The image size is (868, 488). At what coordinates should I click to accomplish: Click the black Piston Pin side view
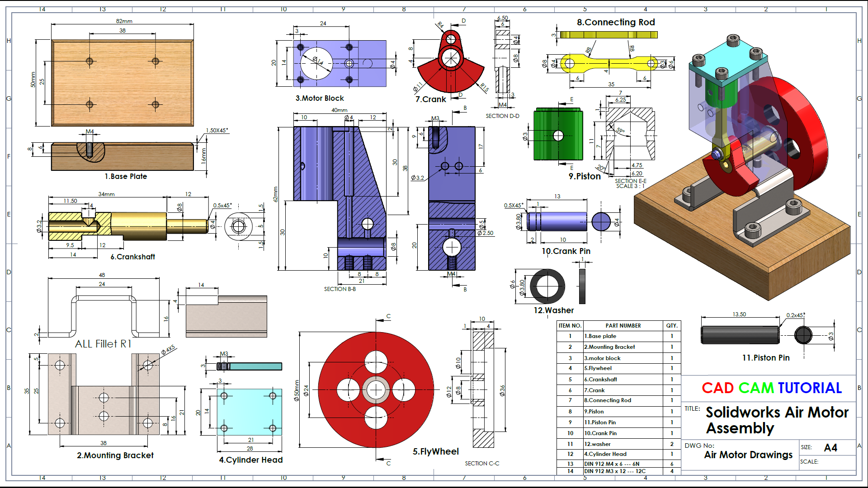coord(740,335)
